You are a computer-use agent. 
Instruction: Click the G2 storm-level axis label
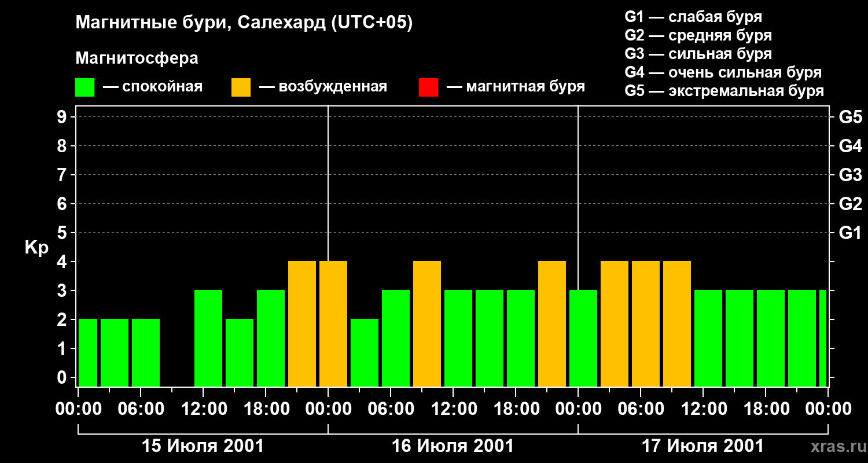pos(850,204)
